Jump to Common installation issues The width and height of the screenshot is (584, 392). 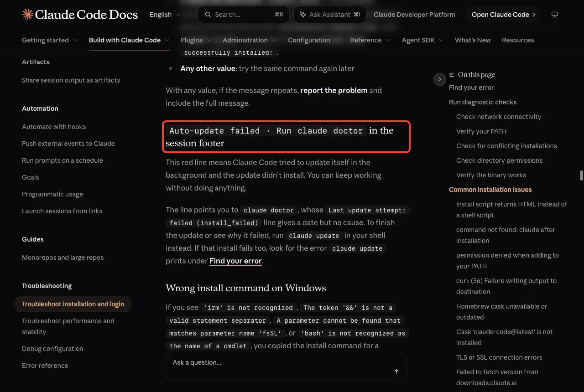coord(490,190)
